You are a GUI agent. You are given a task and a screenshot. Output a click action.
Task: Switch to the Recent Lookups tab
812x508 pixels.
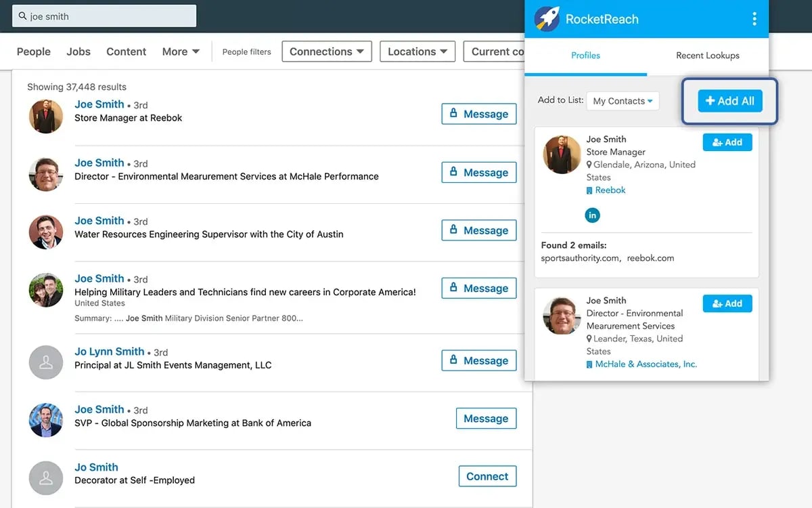point(706,56)
